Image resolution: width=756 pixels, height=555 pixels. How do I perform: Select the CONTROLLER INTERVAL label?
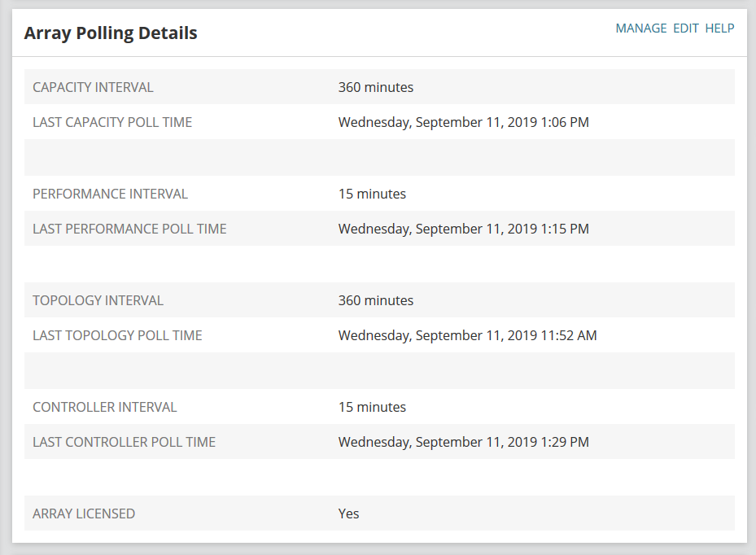tap(104, 407)
